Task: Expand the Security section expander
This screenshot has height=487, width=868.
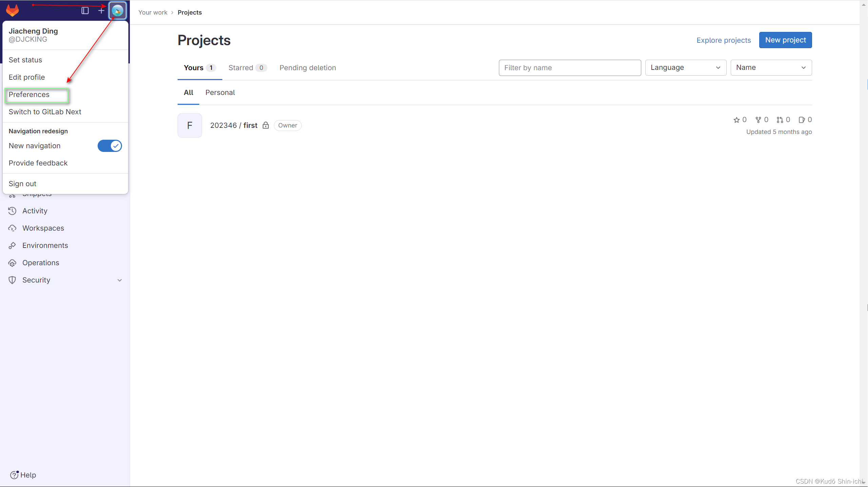Action: pyautogui.click(x=119, y=280)
